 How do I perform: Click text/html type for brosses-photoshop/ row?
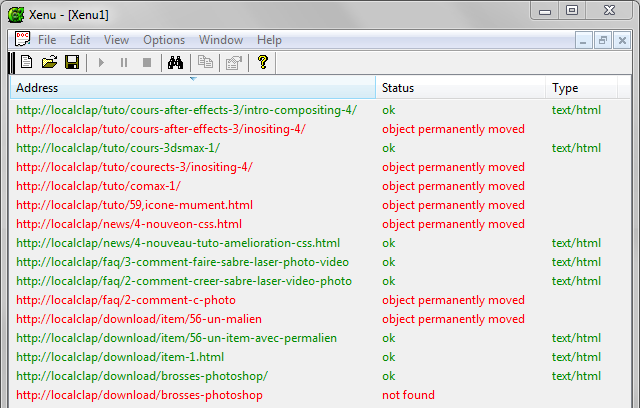(576, 376)
